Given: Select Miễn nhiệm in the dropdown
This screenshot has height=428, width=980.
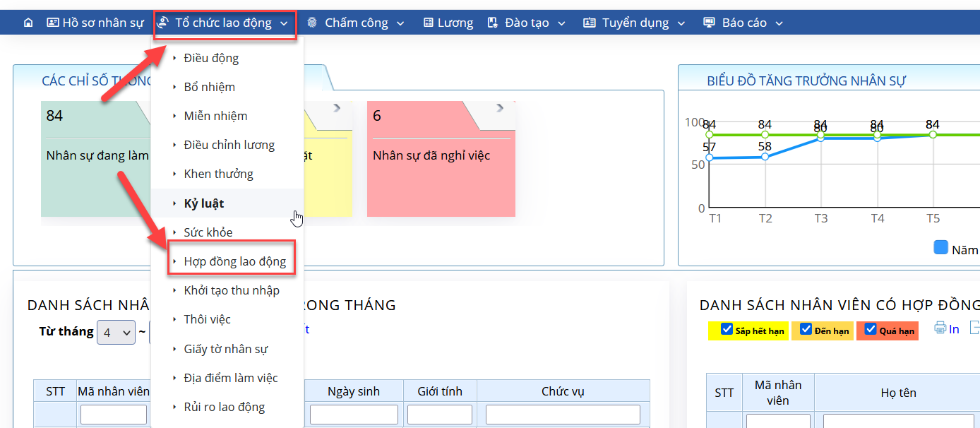Looking at the screenshot, I should coord(227,116).
